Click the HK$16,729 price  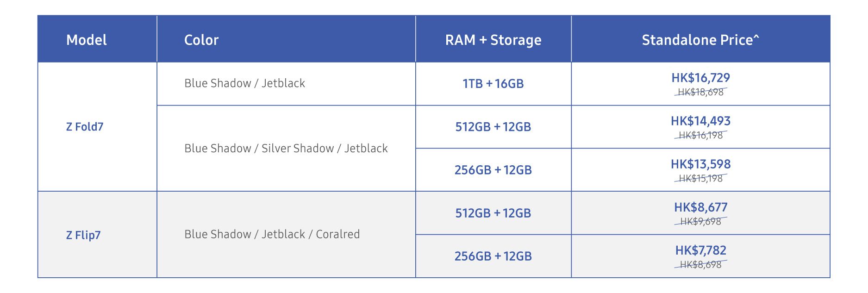point(701,78)
